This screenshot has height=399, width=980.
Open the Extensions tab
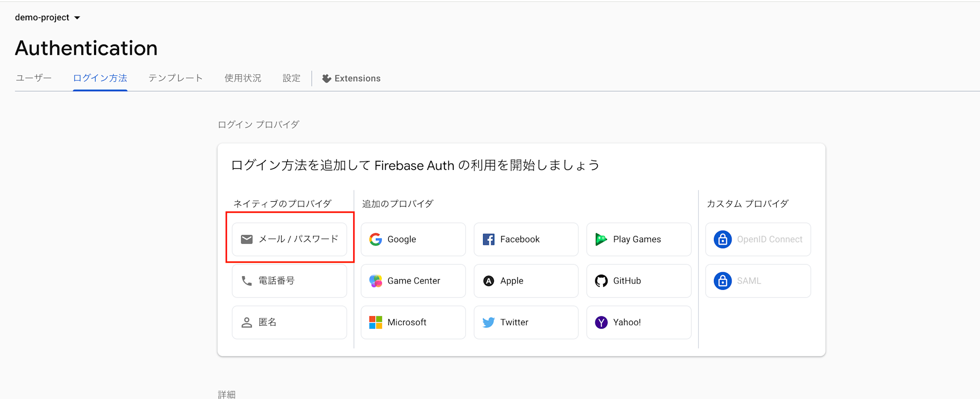(351, 78)
